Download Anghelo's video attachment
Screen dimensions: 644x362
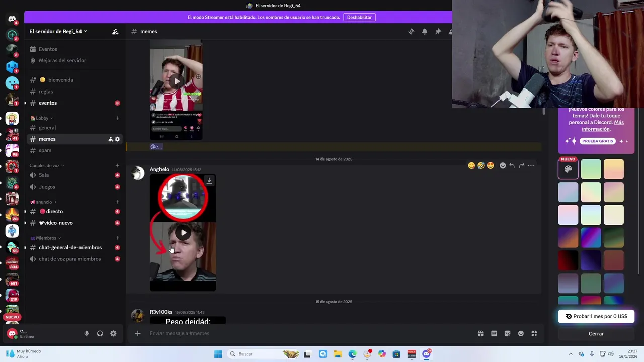pos(209,180)
